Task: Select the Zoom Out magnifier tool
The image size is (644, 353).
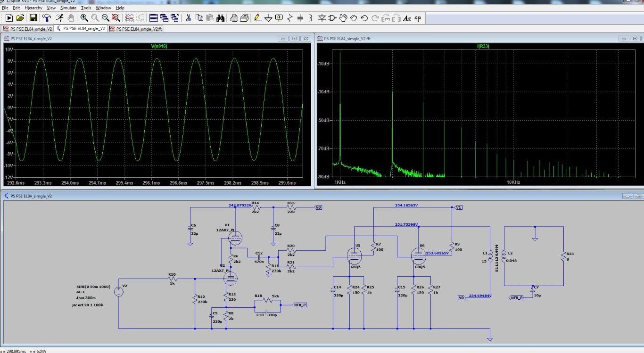Action: pyautogui.click(x=105, y=18)
